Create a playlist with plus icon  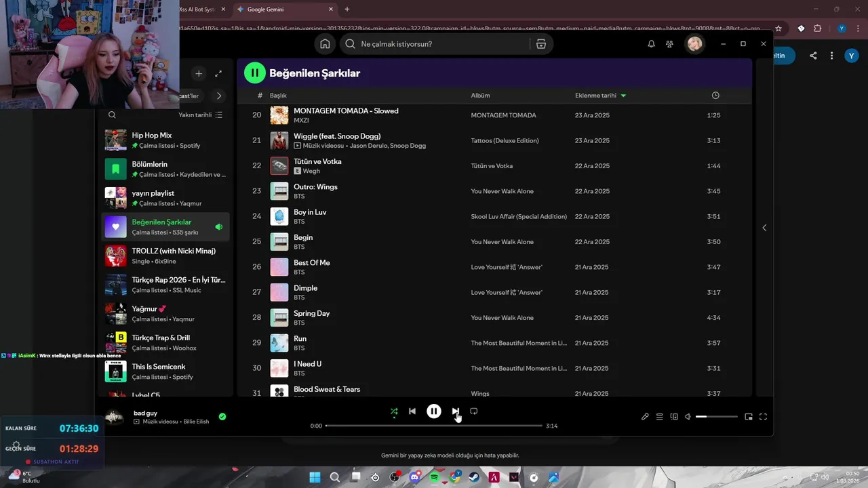(199, 73)
